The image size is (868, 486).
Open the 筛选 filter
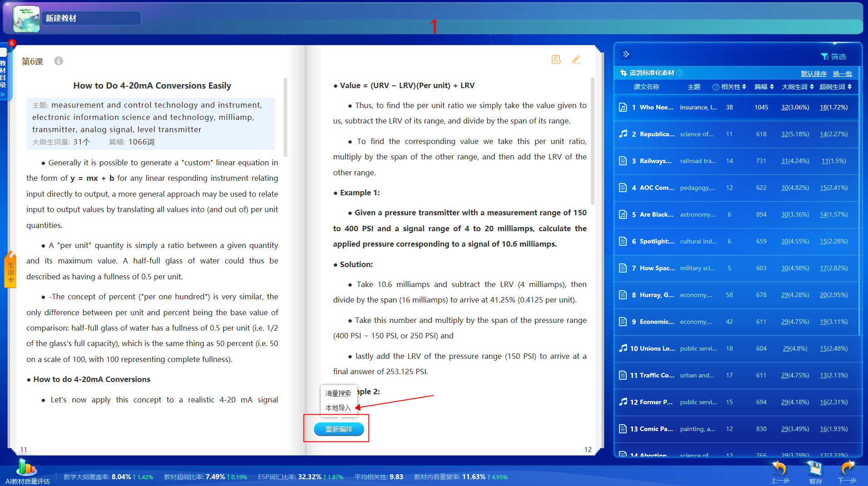coord(833,56)
